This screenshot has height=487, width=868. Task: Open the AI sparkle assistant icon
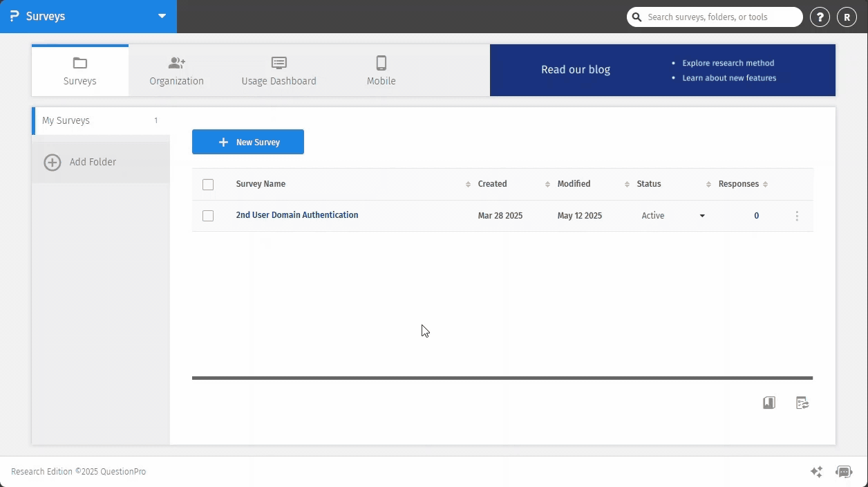click(x=816, y=472)
